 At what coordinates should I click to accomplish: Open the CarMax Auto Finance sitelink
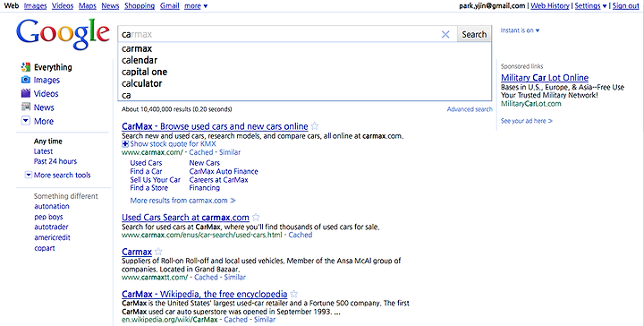(x=224, y=171)
